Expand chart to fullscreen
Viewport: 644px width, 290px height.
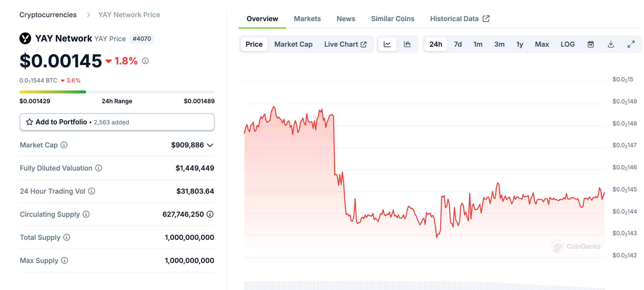click(x=631, y=44)
